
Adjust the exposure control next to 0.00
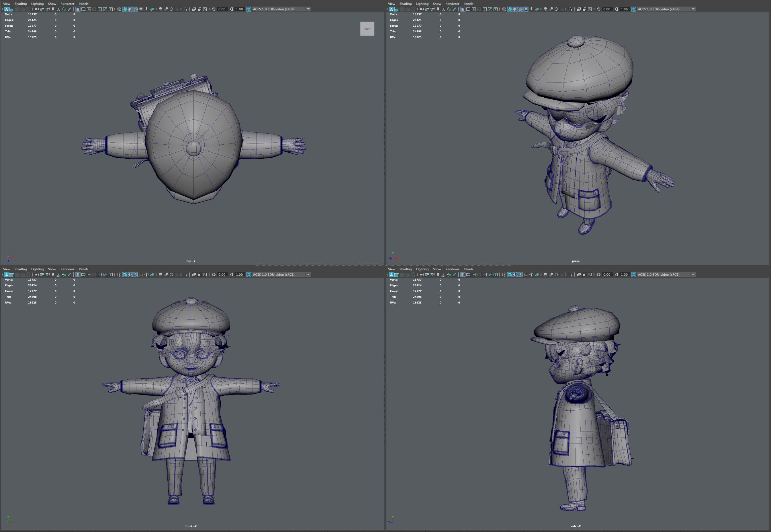pos(214,9)
